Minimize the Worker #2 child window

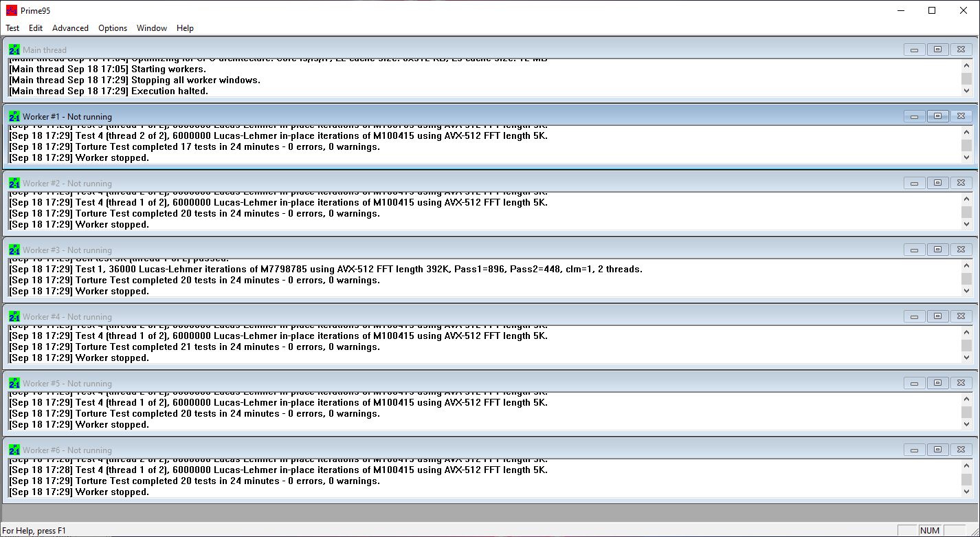pos(914,183)
